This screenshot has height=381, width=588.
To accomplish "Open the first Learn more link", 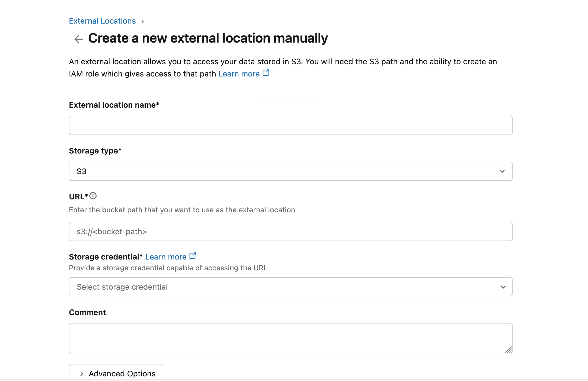I will tap(239, 73).
